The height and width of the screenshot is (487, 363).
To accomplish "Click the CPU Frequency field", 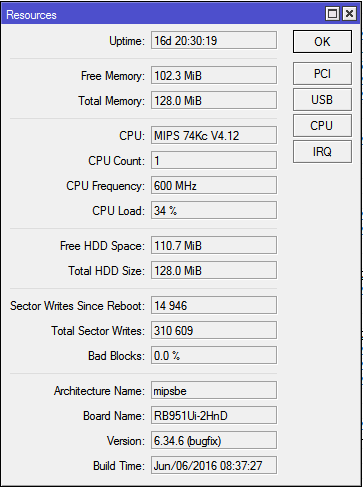I will click(214, 185).
